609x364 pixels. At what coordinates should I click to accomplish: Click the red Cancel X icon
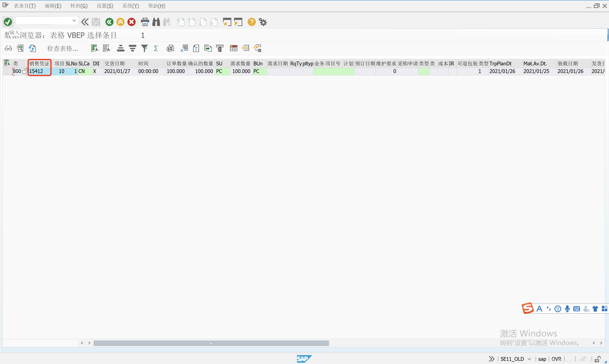tap(131, 22)
